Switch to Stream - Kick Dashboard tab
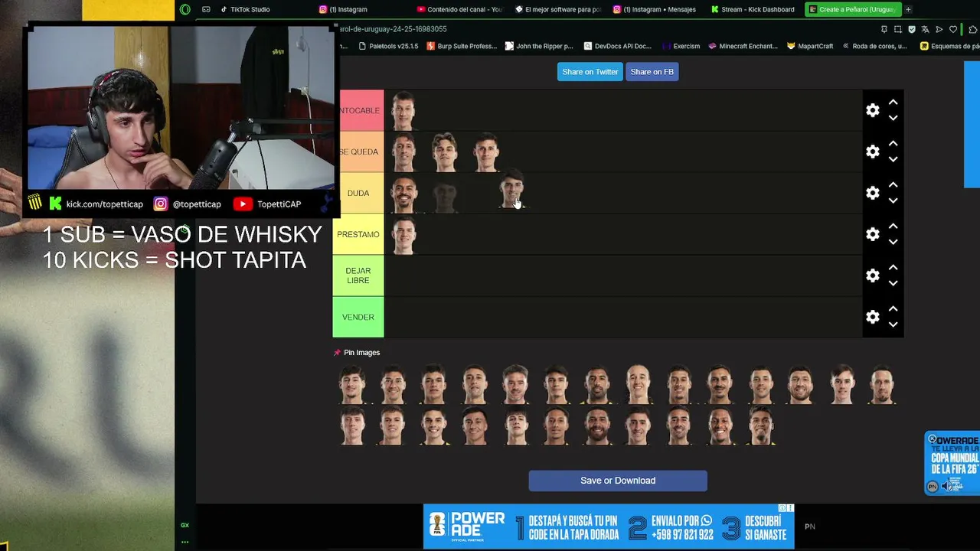The width and height of the screenshot is (980, 551). point(754,9)
